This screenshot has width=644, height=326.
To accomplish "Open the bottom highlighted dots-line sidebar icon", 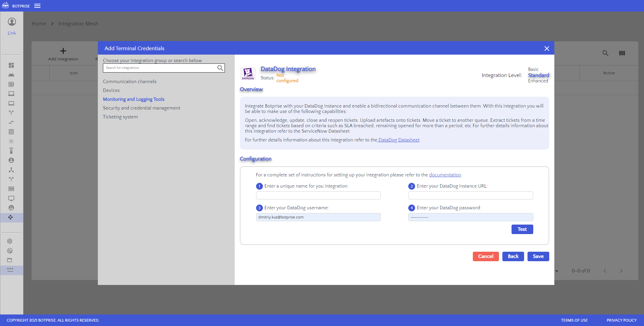I will [10, 270].
